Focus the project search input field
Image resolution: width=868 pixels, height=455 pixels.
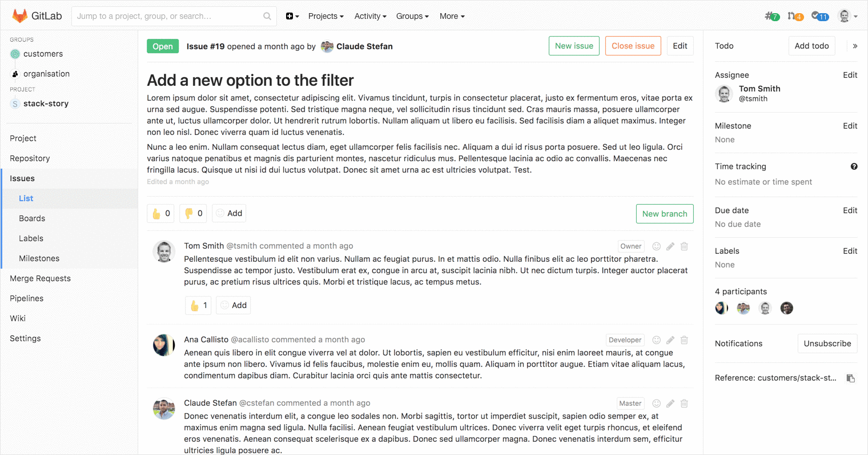[x=168, y=16]
